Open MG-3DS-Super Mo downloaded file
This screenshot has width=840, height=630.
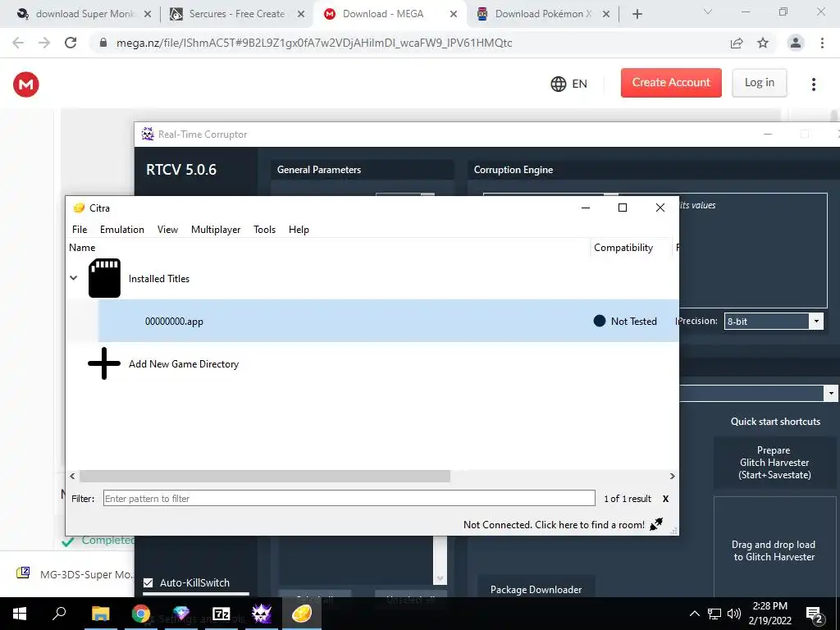point(75,574)
